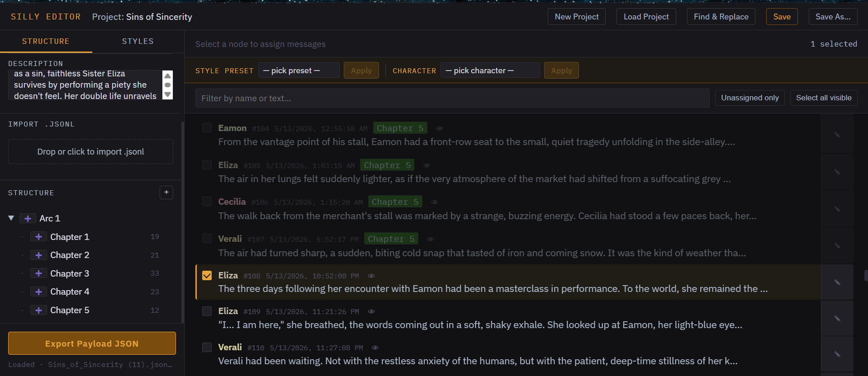The image size is (868, 376).
Task: Open the style preset dropdown
Action: [299, 70]
